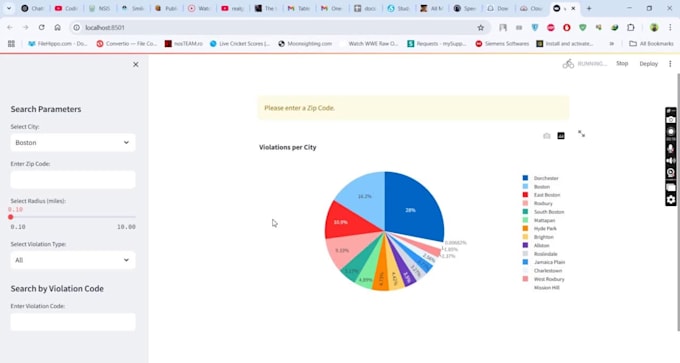Click the green shield extension icon

pos(582,27)
